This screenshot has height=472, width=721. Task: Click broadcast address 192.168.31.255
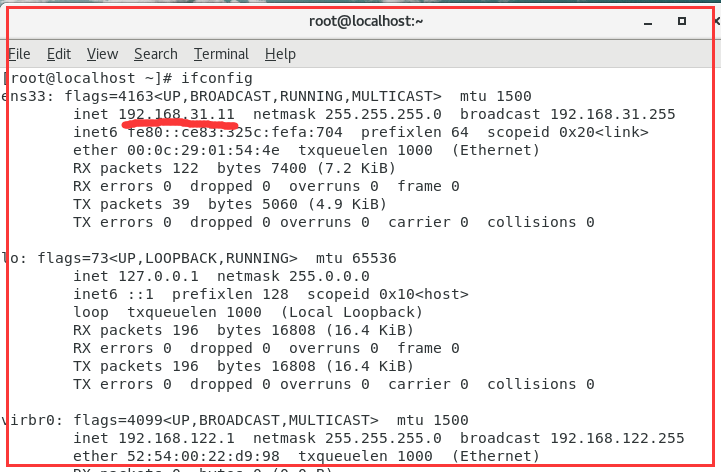[x=612, y=114]
